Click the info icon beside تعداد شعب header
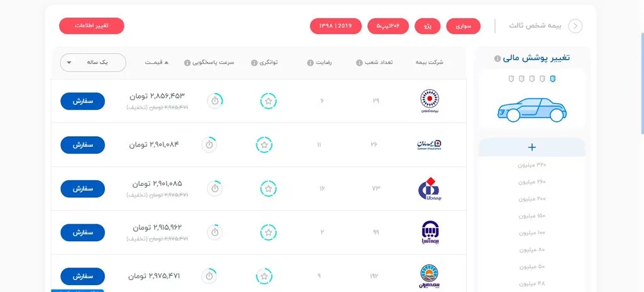Screen dimensions: 644x292 pyautogui.click(x=359, y=63)
